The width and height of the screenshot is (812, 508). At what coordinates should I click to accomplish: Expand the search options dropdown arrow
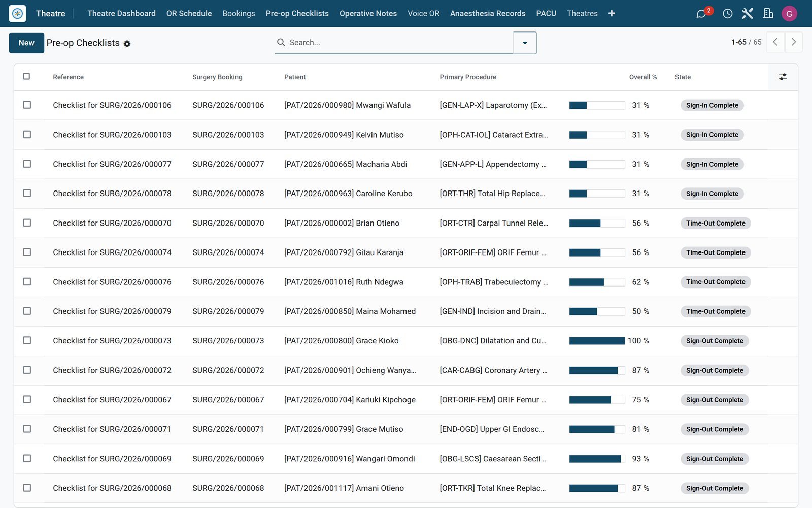tap(525, 43)
